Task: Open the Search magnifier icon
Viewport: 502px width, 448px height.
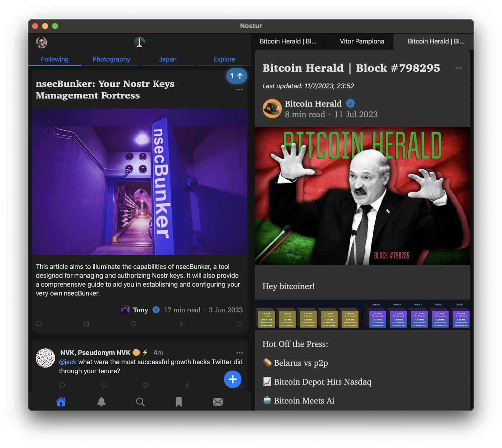Action: point(140,402)
